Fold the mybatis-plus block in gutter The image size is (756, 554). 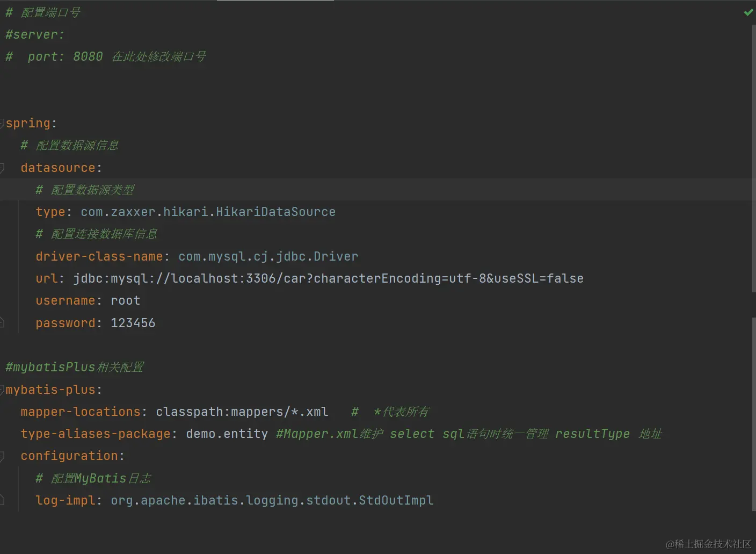2,390
